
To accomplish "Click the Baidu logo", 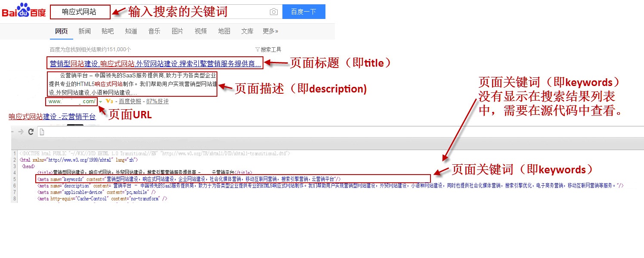I will point(24,11).
